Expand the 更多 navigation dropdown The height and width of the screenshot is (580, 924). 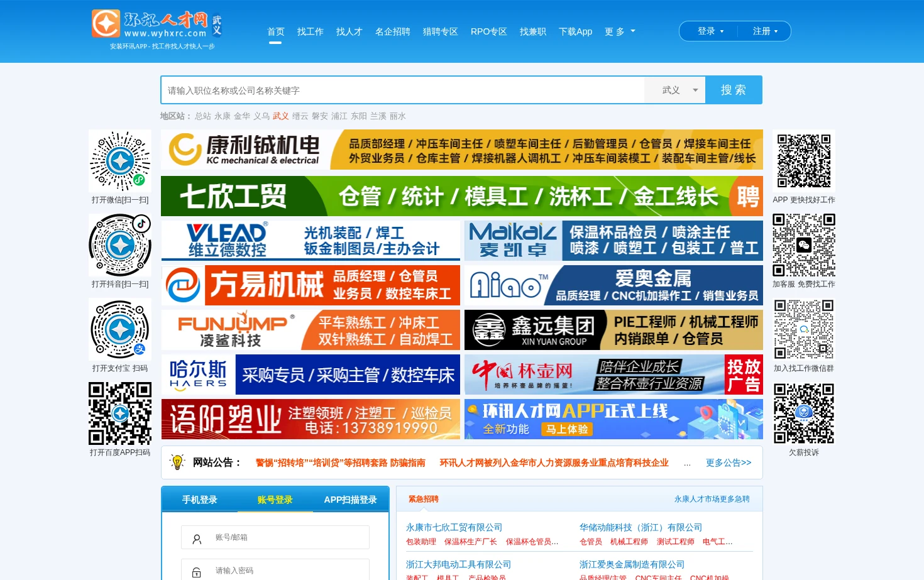(x=620, y=31)
